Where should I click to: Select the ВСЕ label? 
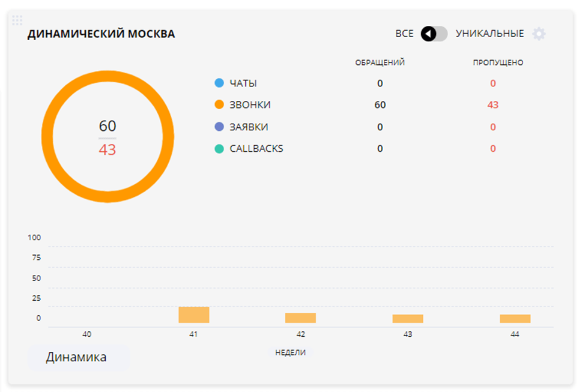[x=404, y=34]
